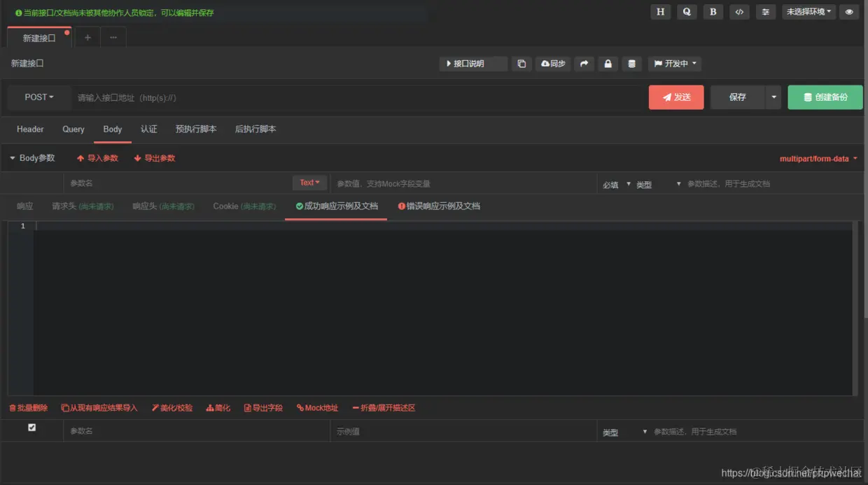
Task: Open the tab more options ellipsis
Action: click(113, 38)
